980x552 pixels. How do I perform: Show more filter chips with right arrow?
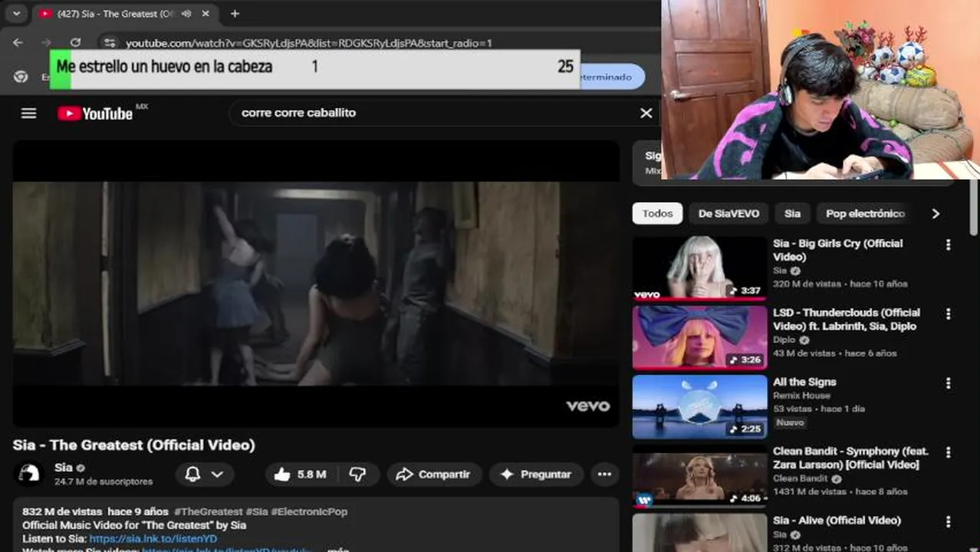[936, 214]
